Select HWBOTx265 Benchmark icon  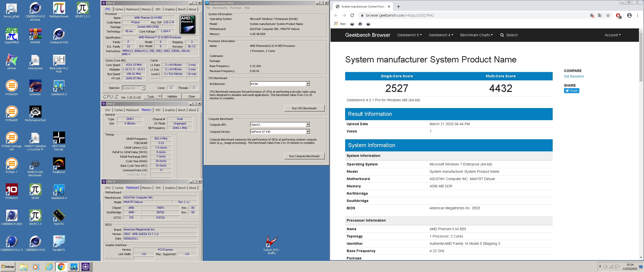pyautogui.click(x=35, y=167)
